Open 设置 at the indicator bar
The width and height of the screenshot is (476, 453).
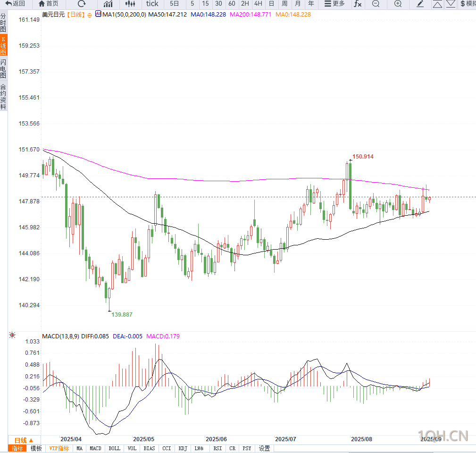[x=264, y=448]
